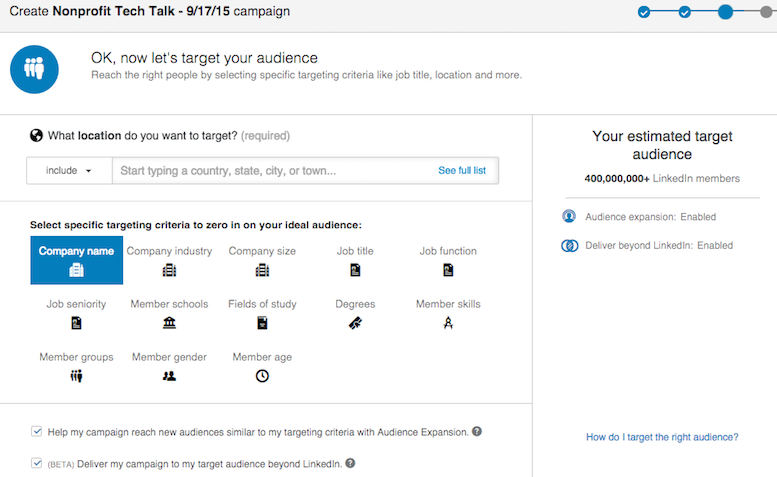Click the Member skills compass icon

tap(448, 323)
